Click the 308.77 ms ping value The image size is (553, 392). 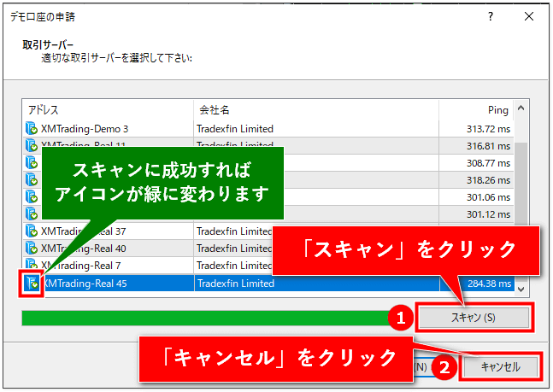[488, 163]
